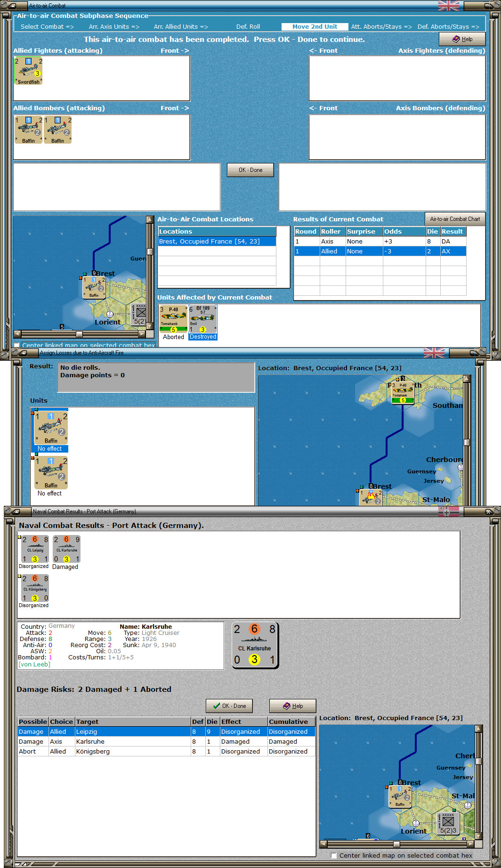Click the 'Att. Aborts/Stays =>' subphase step

381,27
